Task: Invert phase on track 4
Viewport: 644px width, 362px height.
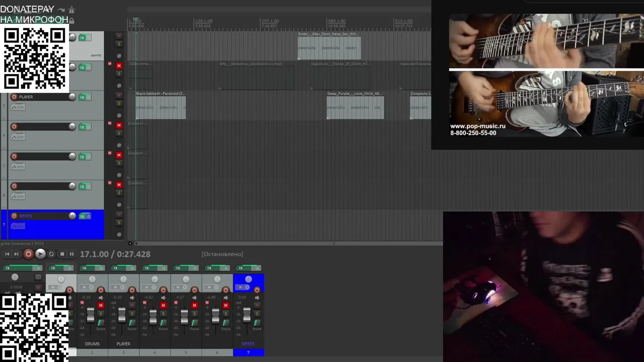Action: 119,145
